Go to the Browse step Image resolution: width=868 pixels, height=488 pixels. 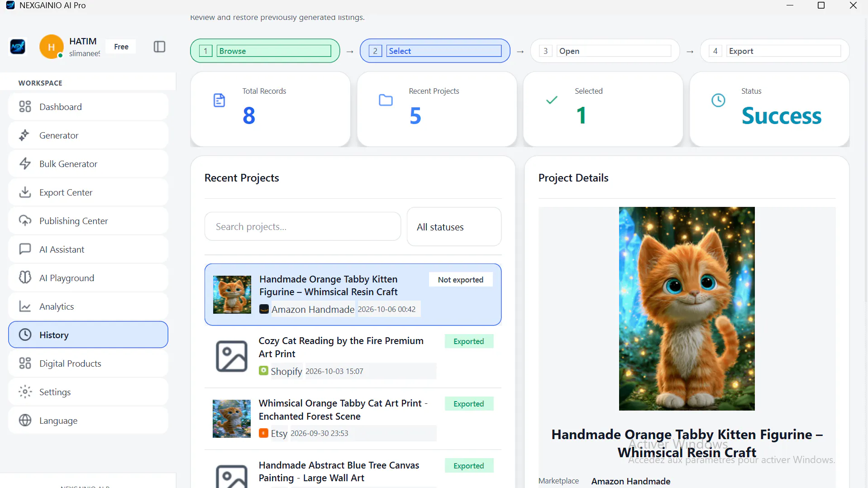(265, 51)
